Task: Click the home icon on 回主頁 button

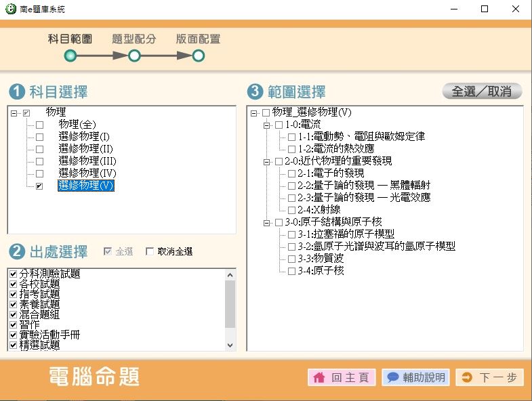Action: tap(319, 378)
